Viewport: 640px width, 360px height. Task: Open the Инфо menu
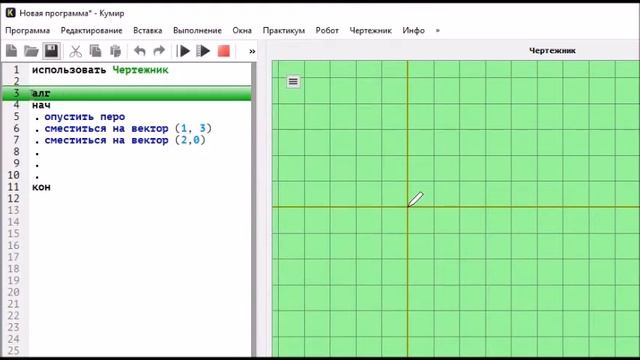click(413, 31)
